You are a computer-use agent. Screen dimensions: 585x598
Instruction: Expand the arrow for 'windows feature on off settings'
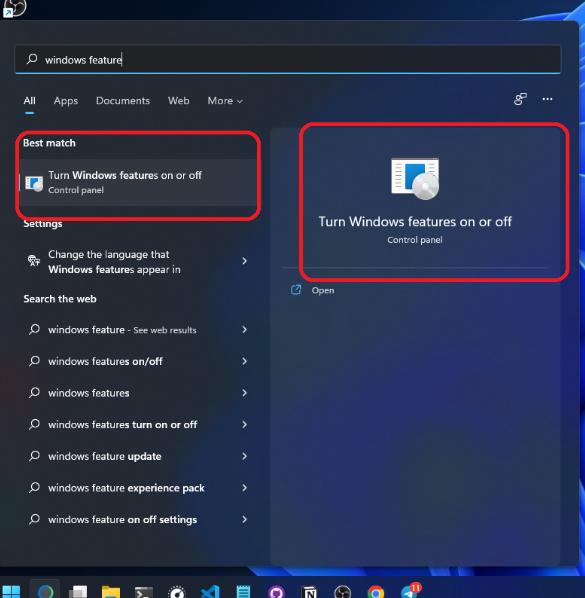(244, 519)
